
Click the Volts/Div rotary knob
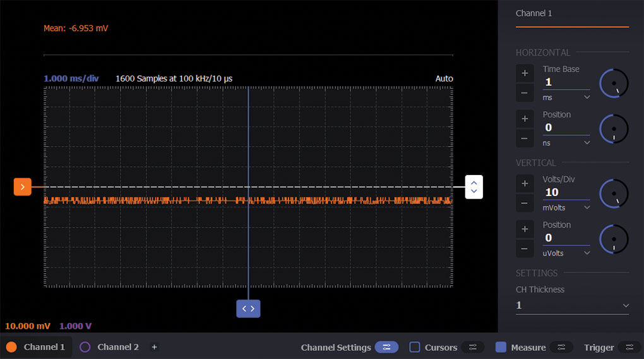pyautogui.click(x=614, y=193)
